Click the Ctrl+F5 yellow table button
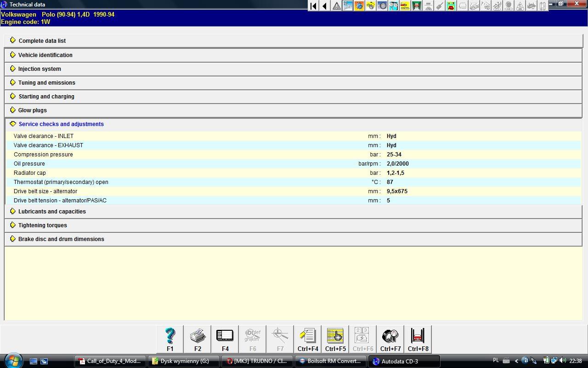Screen dimensions: 588x368 (335, 339)
